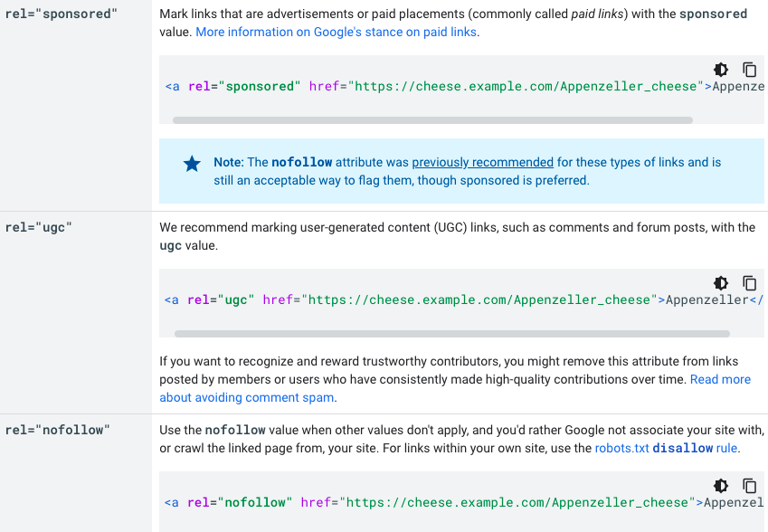Viewport: 768px width, 532px height.
Task: Toggle dark theme on the nofollow code block
Action: pos(721,486)
